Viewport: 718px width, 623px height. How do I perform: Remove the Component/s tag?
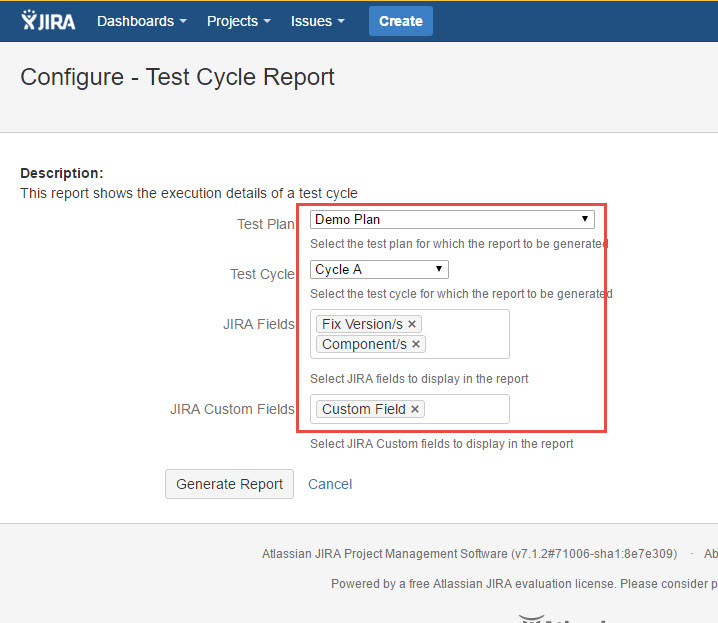tap(416, 344)
